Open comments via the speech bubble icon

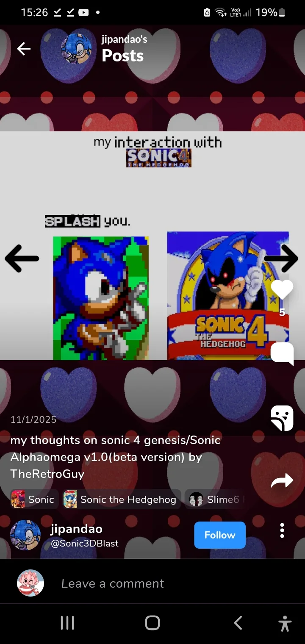[x=282, y=354]
